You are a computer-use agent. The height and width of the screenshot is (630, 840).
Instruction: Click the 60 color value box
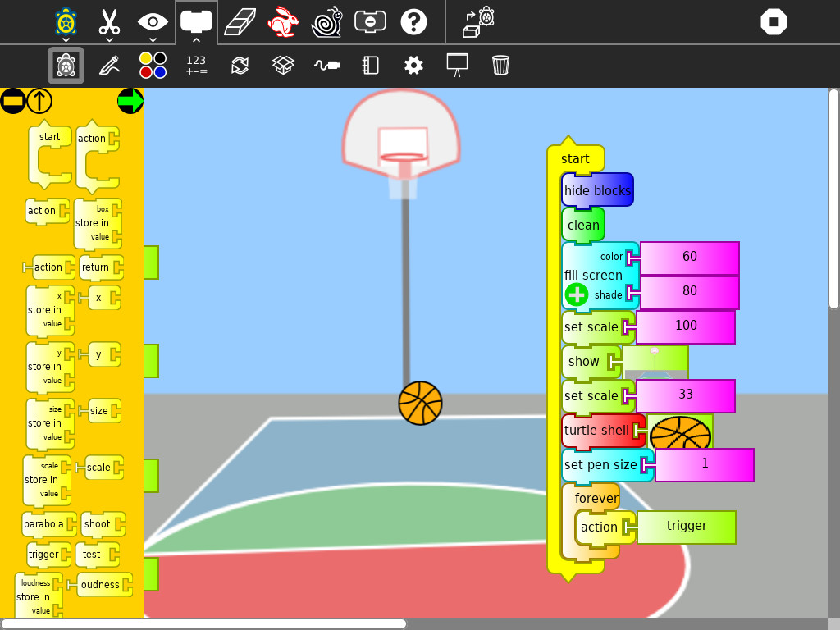(x=689, y=258)
